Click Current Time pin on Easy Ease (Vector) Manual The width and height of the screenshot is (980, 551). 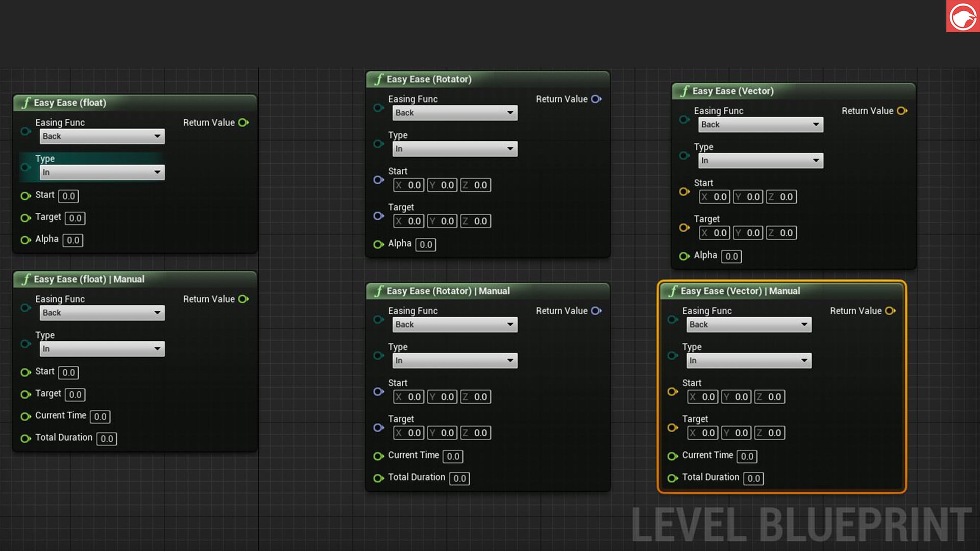click(x=673, y=456)
